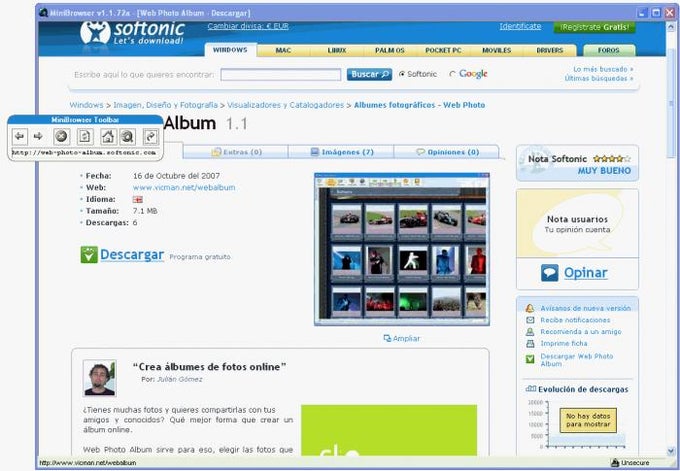Viewport: 680px width, 471px height.
Task: Click the Ampliar magnifier icon
Action: pos(387,338)
